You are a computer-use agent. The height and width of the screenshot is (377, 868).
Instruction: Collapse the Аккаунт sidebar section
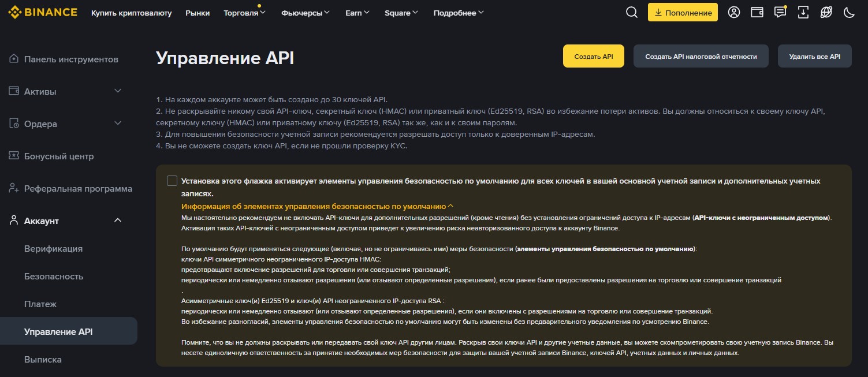(x=118, y=221)
